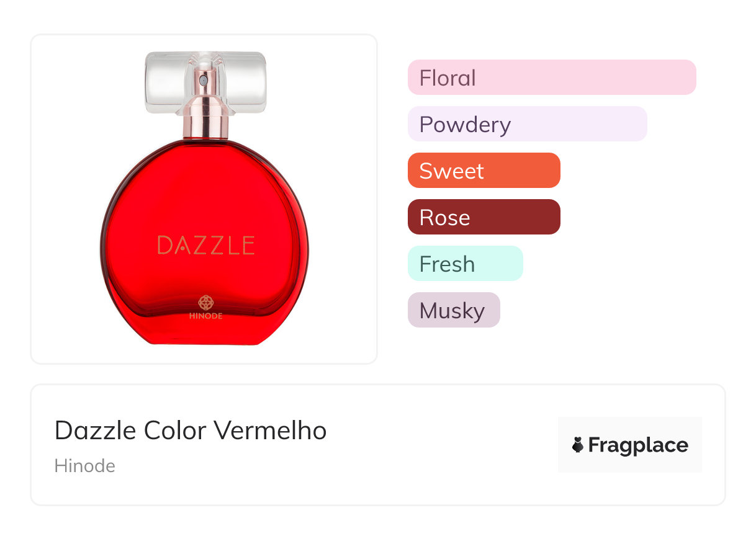Click the final E of DAZZLE on bottle
This screenshot has height=536, width=756.
tap(248, 245)
